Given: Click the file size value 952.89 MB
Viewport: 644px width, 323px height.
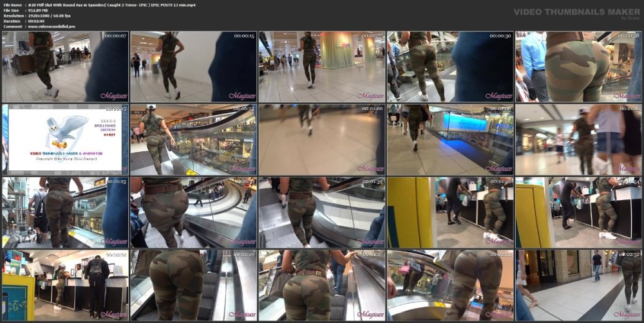Looking at the screenshot, I should pyautogui.click(x=38, y=10).
